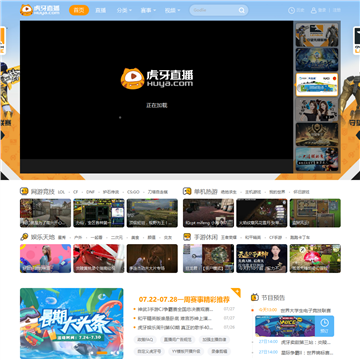Open the 二次元 category link
360x360 pixels.
point(117,238)
